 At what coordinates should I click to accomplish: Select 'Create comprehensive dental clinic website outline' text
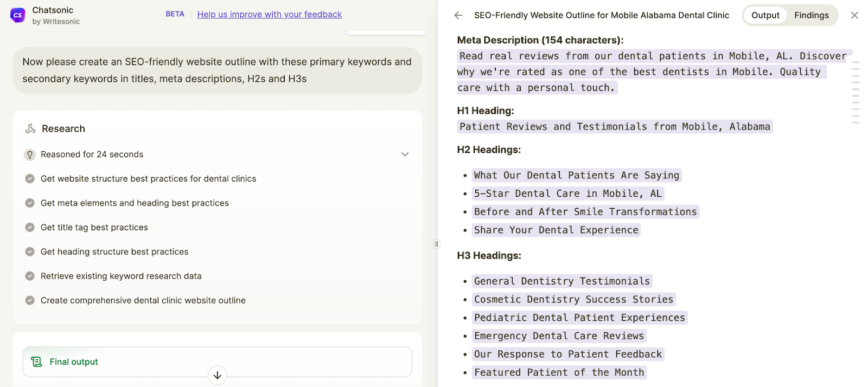pos(143,301)
